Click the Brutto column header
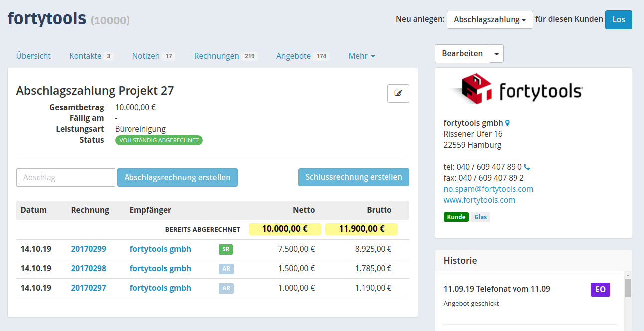 click(x=379, y=210)
